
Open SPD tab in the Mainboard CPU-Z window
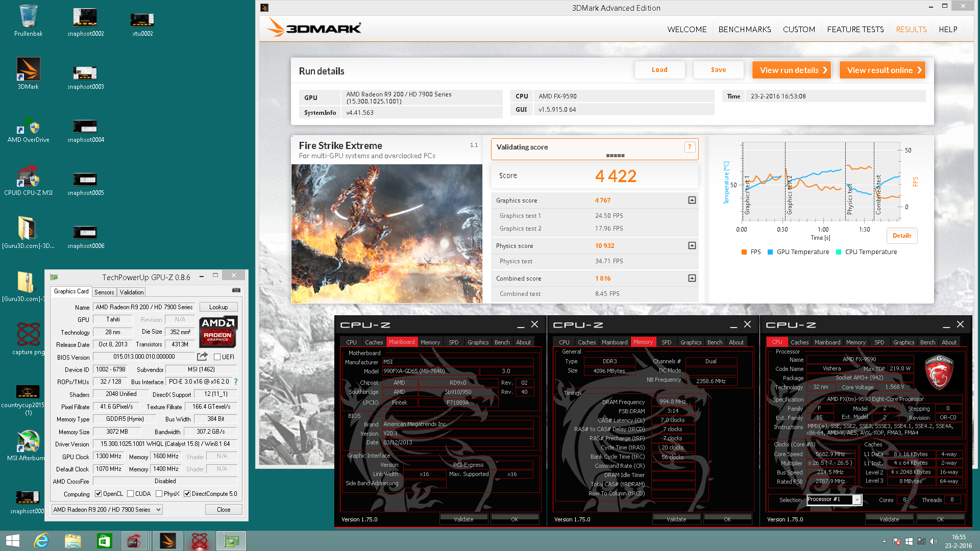454,342
